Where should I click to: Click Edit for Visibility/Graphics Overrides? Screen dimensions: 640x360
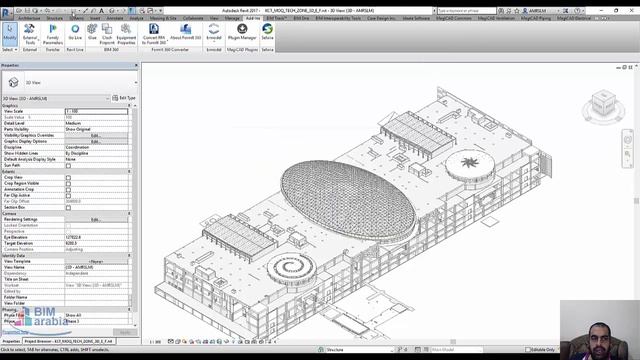coord(96,135)
